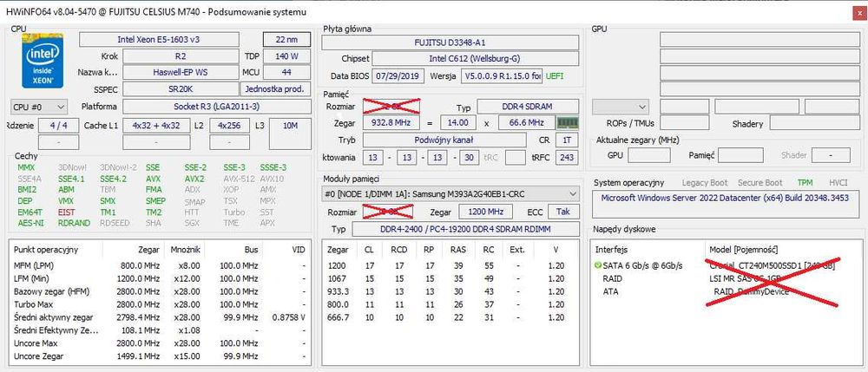Click the green TPM indicator

(806, 182)
